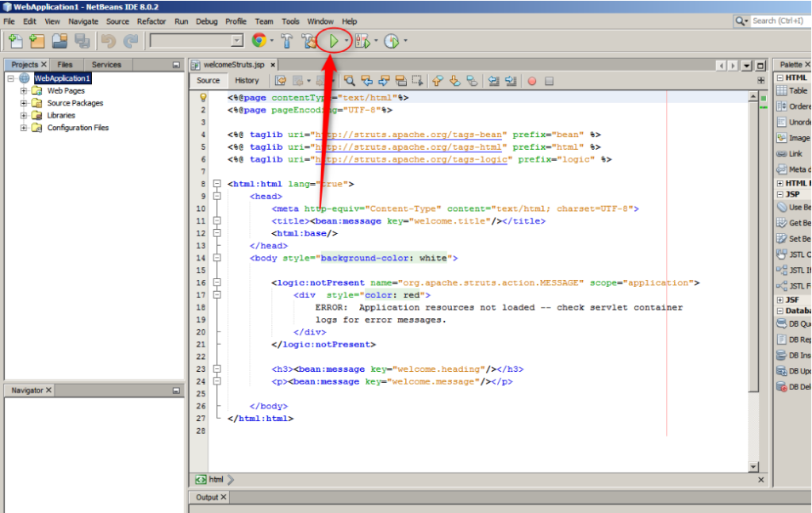
Task: Expand the Libraries folder
Action: click(23, 116)
